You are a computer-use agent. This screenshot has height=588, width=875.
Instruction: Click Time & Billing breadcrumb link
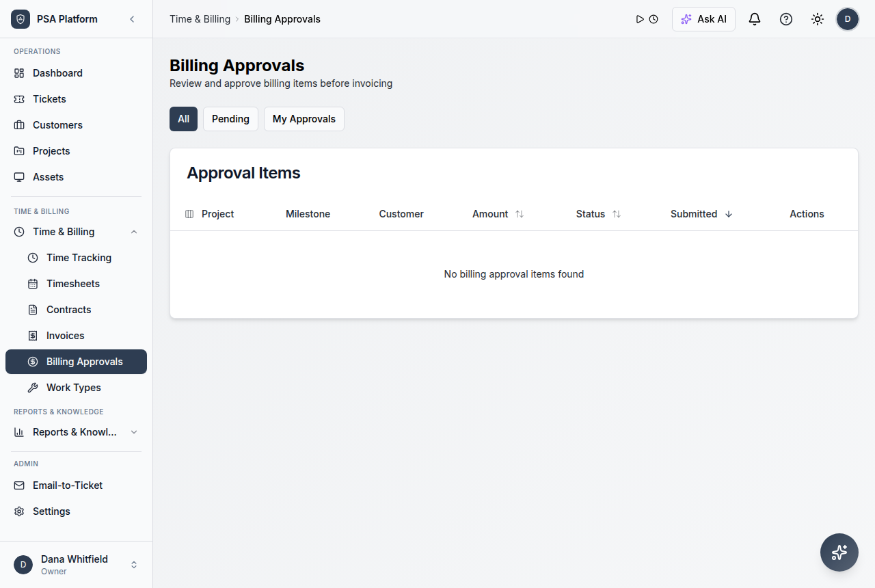tap(200, 19)
